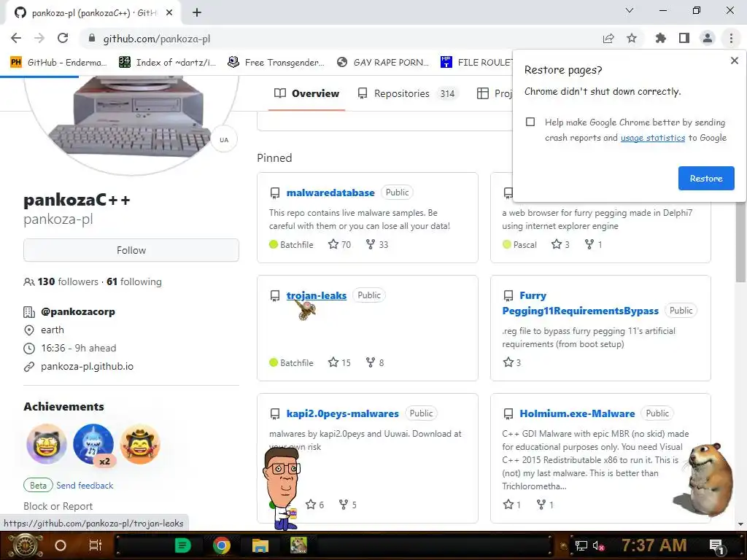Open the kapi2.0peys-malwares repository
Screen dimensions: 747x560
click(343, 413)
